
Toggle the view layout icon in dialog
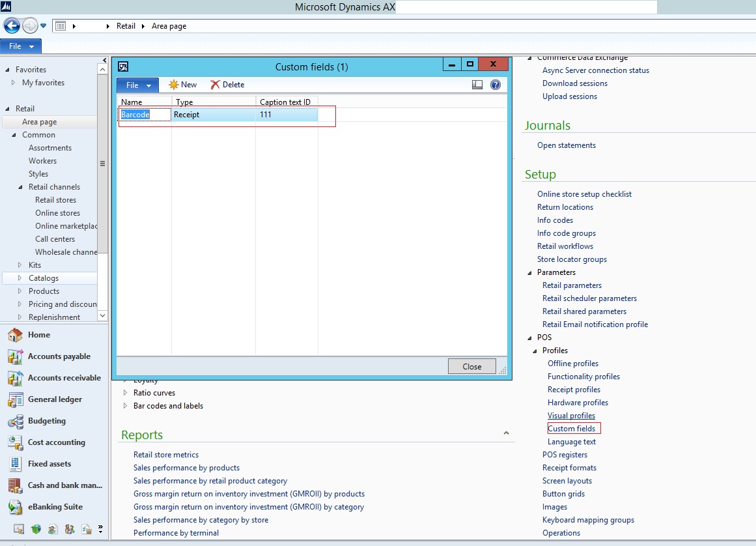click(x=477, y=85)
